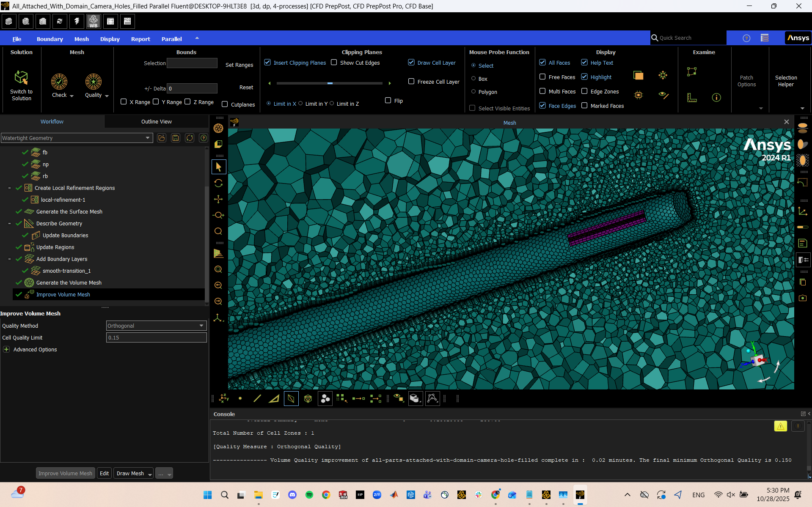Click Selection Helper button

coord(786,81)
